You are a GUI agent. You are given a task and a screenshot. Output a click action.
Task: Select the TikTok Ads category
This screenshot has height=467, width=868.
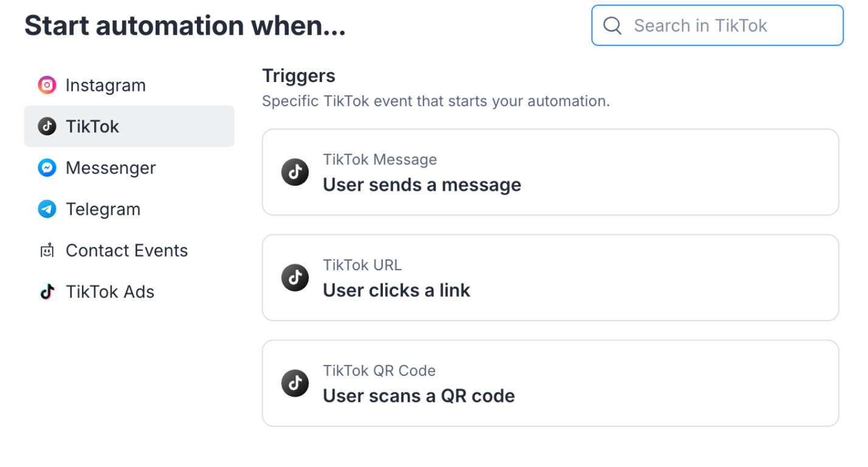point(110,291)
